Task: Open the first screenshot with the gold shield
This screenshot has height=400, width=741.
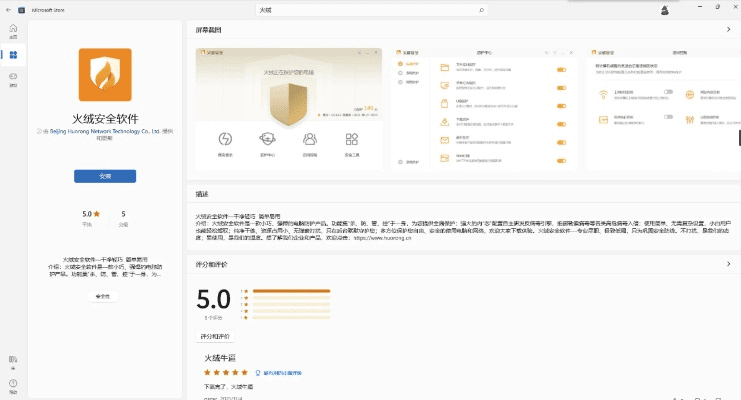Action: click(289, 109)
